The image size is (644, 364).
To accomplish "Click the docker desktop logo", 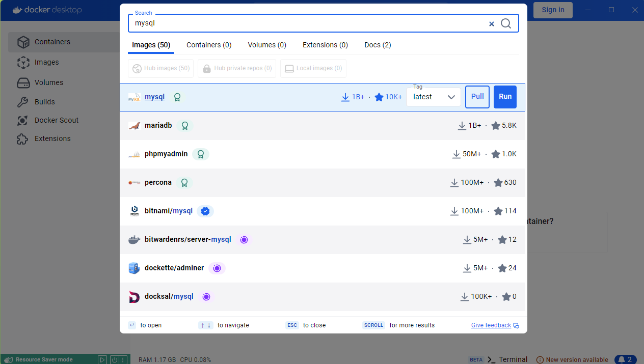I will (x=47, y=10).
